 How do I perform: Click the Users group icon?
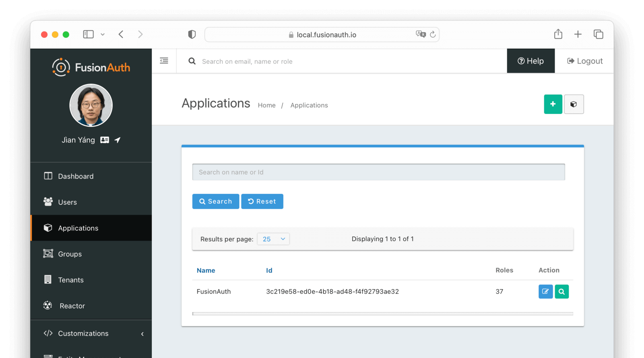click(48, 202)
